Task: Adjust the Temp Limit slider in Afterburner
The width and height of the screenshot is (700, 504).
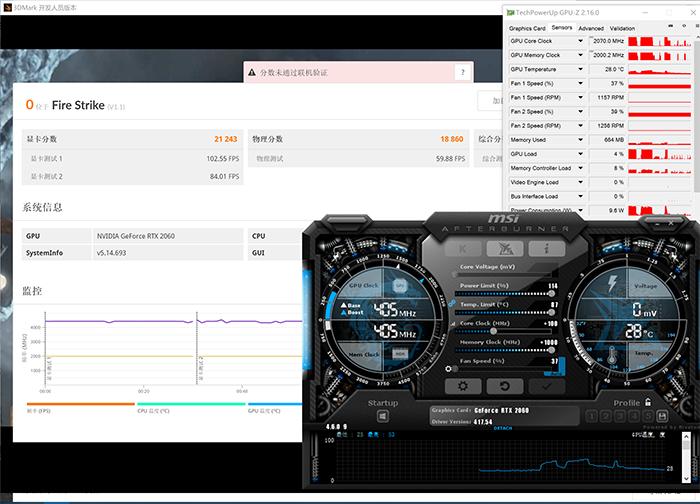Action: 505,312
